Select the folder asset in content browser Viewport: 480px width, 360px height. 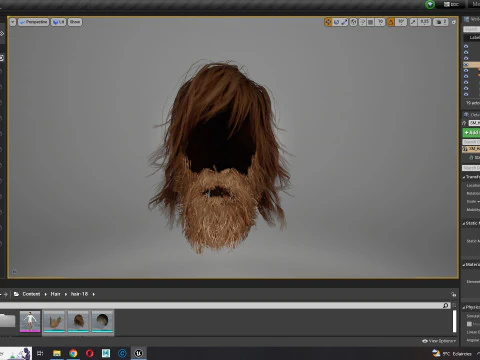pos(7,321)
